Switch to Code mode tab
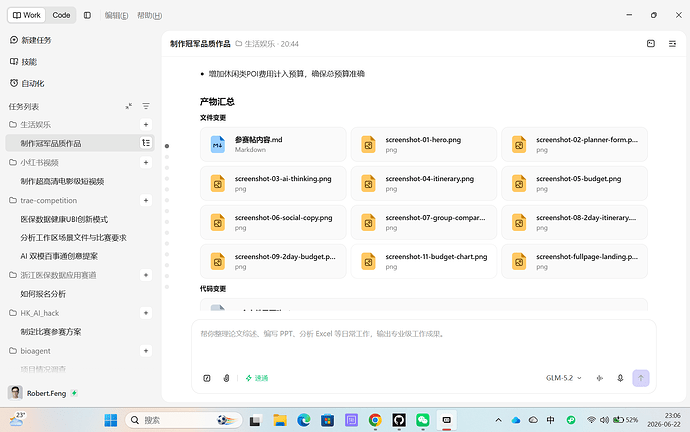The height and width of the screenshot is (432, 690). [61, 15]
